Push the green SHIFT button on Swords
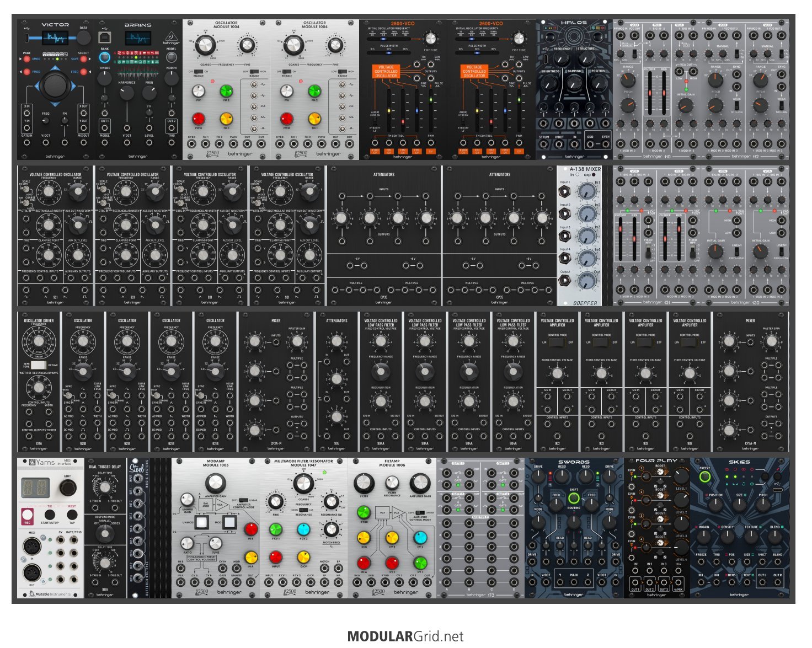The width and height of the screenshot is (812, 648). point(574,498)
